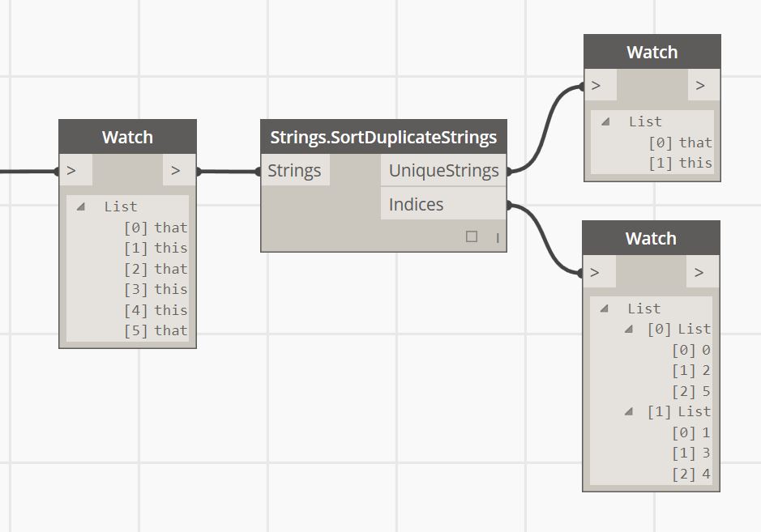Image resolution: width=761 pixels, height=532 pixels.
Task: Click the UniqueStrings output port
Action: [x=443, y=170]
